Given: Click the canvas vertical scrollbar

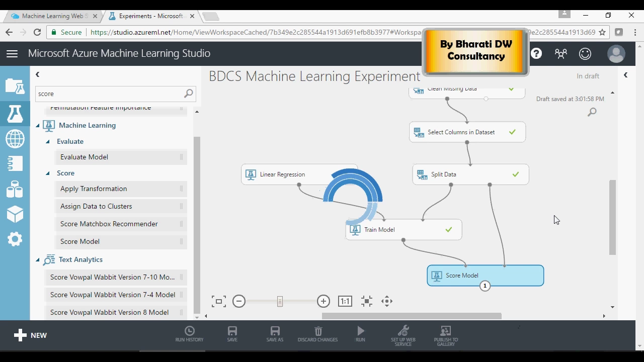Looking at the screenshot, I should pyautogui.click(x=612, y=217).
